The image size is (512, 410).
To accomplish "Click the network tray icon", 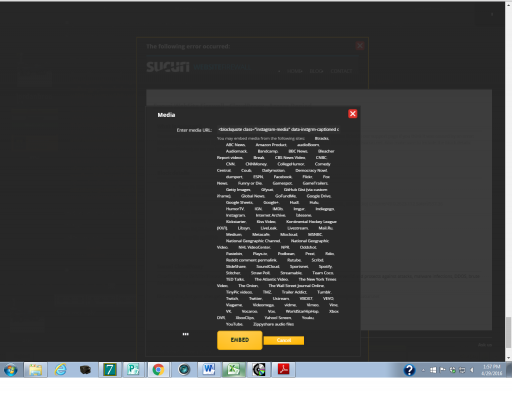I will coord(462,370).
